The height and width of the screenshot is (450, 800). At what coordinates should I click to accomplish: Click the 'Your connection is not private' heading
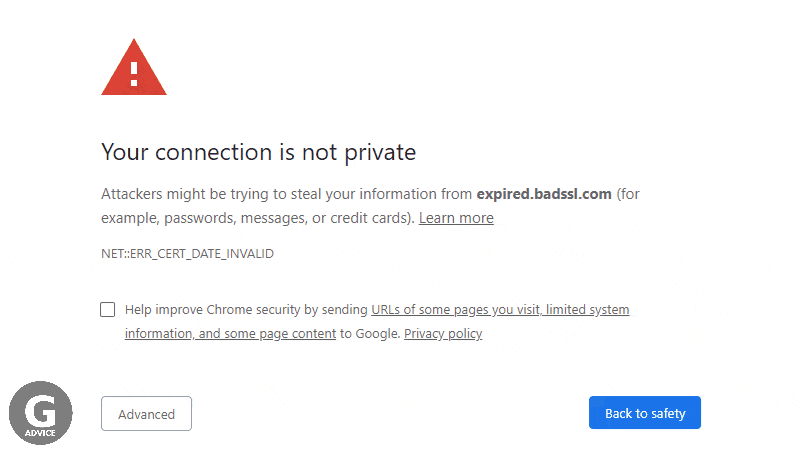259,152
